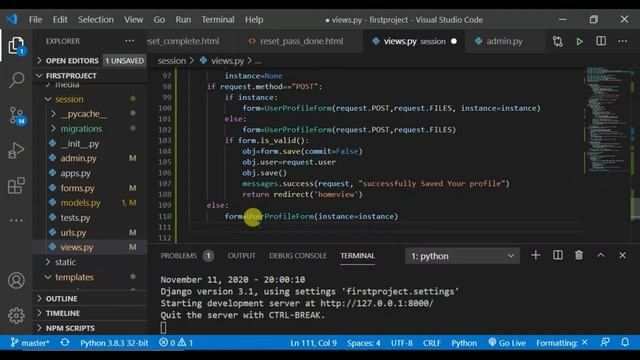
Task: Change encoding via UTF-8
Action: 402,343
